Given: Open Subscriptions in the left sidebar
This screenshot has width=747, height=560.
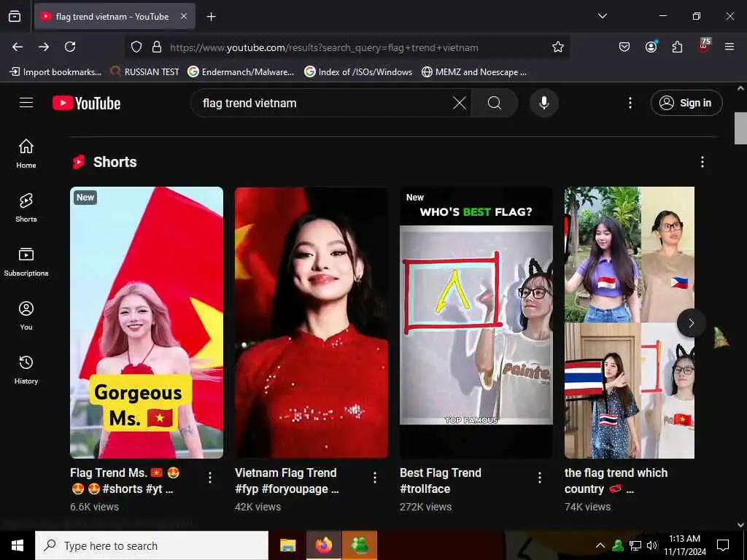Looking at the screenshot, I should [26, 262].
